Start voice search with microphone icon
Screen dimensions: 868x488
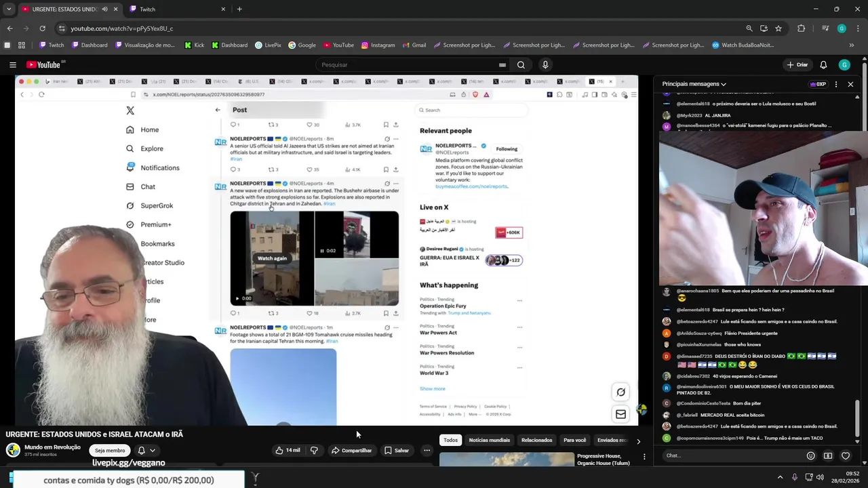[x=545, y=65]
